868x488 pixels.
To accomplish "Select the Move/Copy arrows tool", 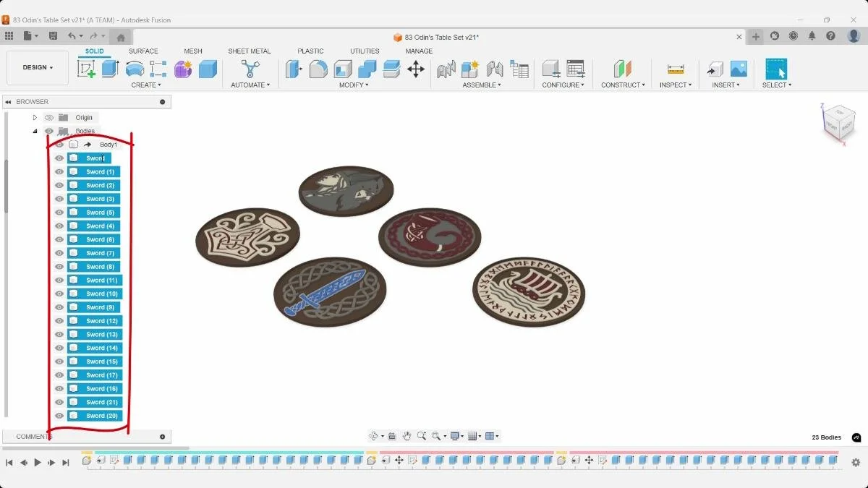I will (x=416, y=69).
